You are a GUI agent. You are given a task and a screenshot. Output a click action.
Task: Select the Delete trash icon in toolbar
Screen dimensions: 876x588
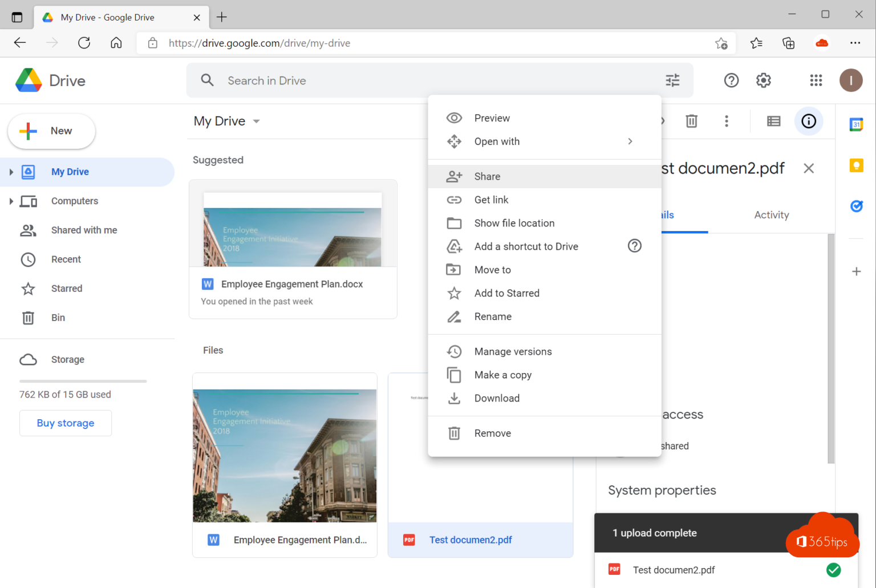click(x=691, y=121)
